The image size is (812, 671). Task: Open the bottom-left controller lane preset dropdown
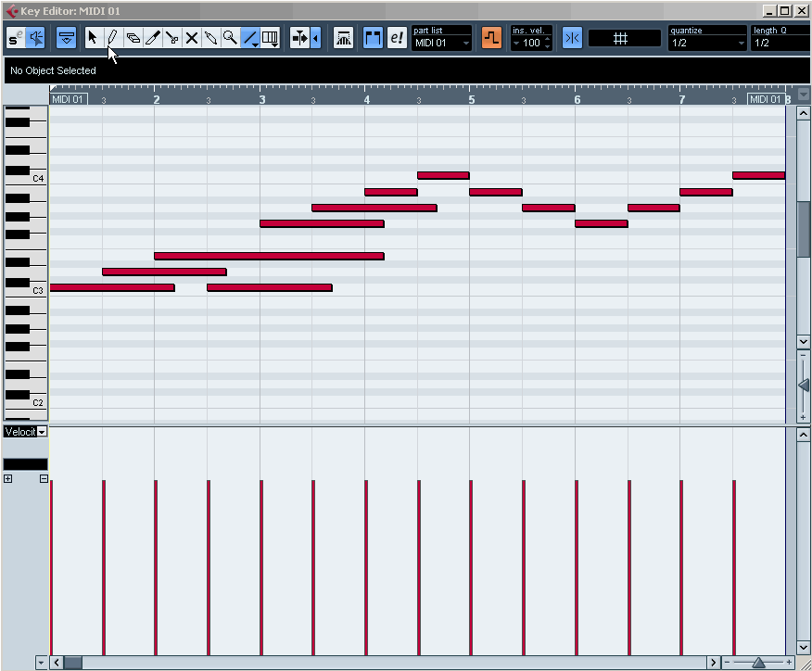coord(42,663)
